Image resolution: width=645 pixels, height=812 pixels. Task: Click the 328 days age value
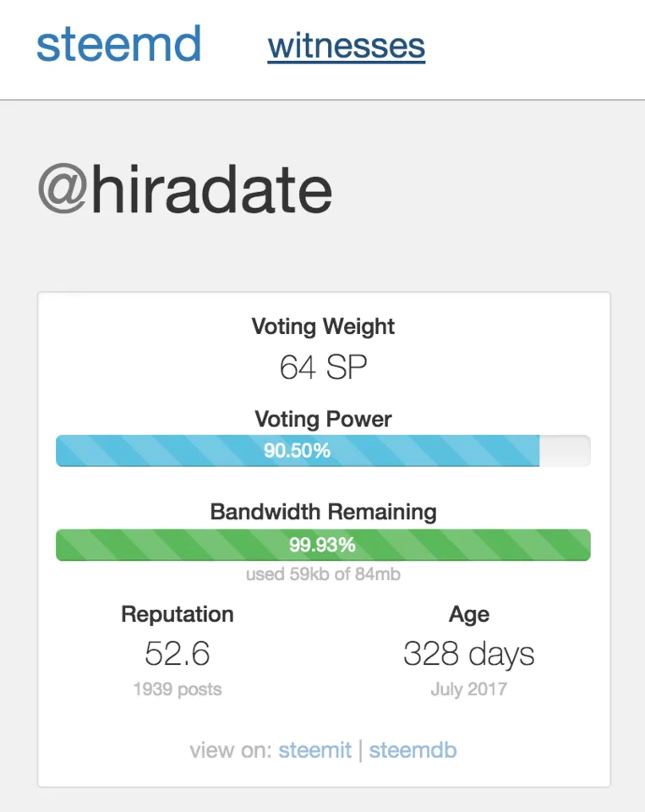pos(468,653)
